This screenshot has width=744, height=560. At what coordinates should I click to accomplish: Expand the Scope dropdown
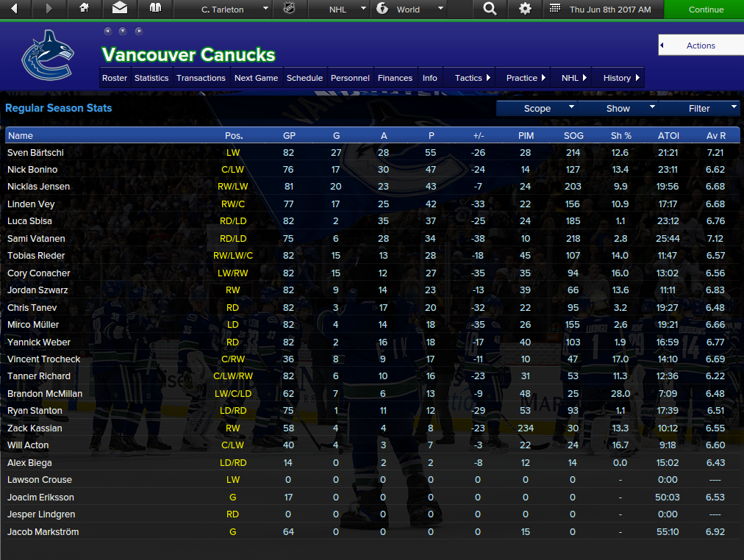coord(537,109)
